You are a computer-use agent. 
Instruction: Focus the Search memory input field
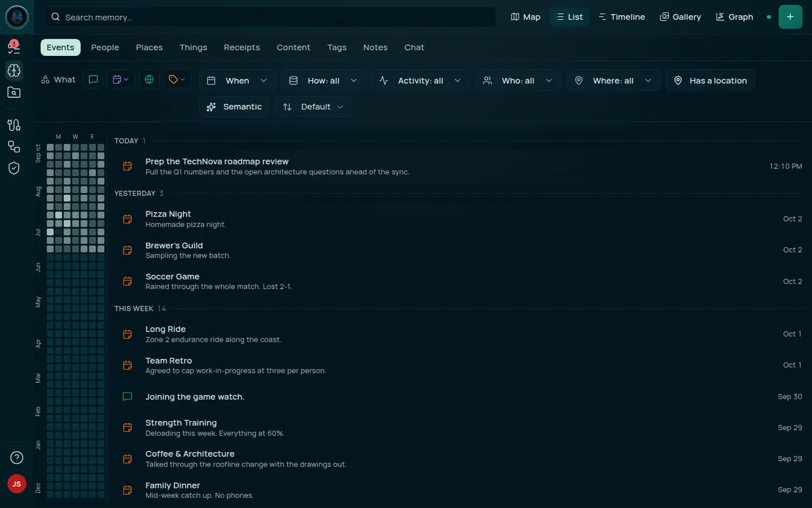pyautogui.click(x=270, y=17)
